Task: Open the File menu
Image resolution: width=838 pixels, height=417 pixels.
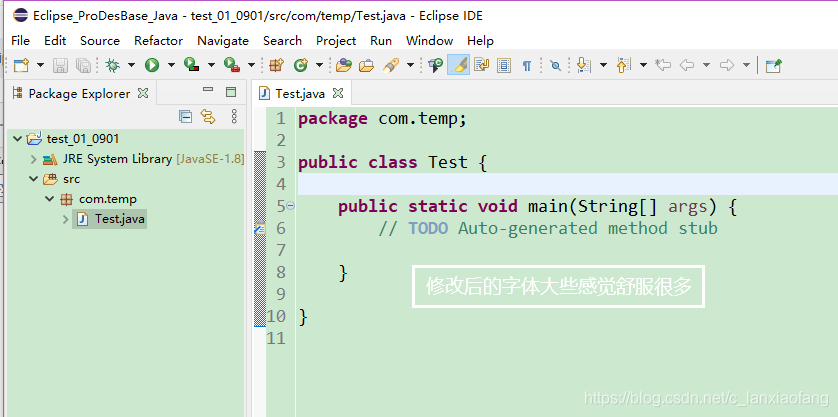Action: 20,41
